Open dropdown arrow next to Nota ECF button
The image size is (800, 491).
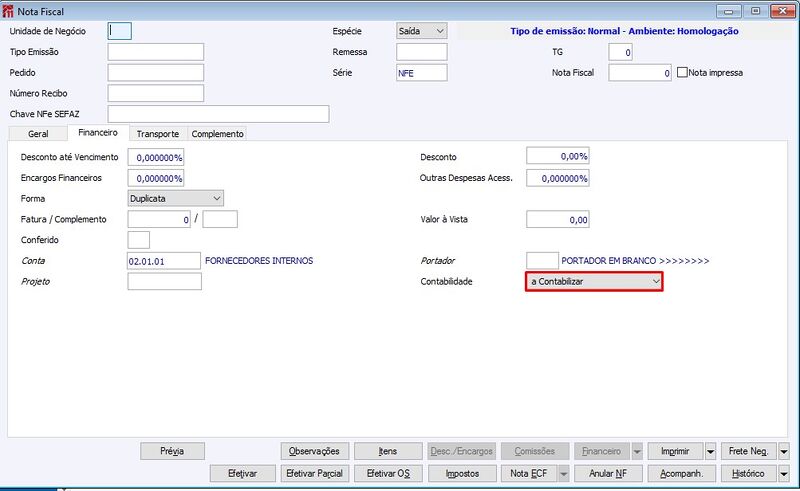click(x=563, y=474)
